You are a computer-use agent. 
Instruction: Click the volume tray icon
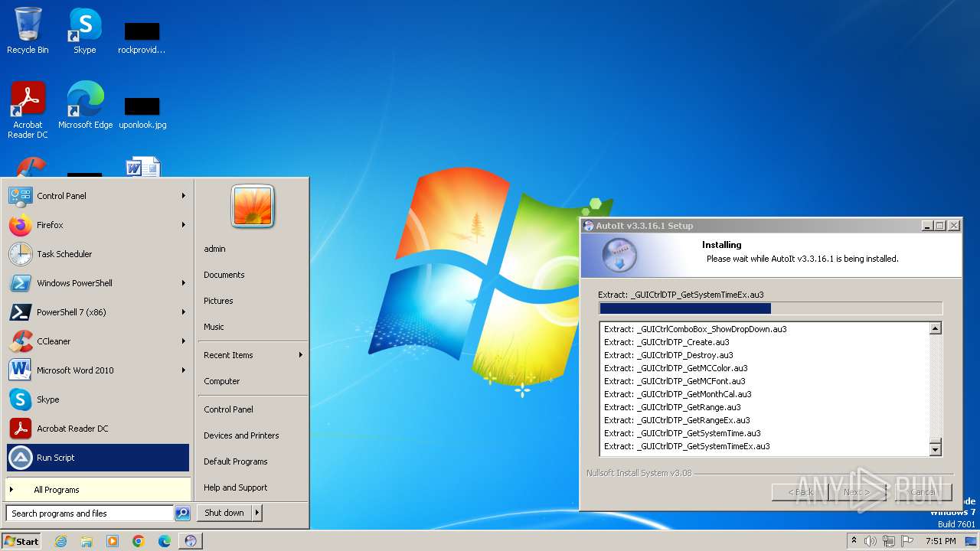pos(871,541)
